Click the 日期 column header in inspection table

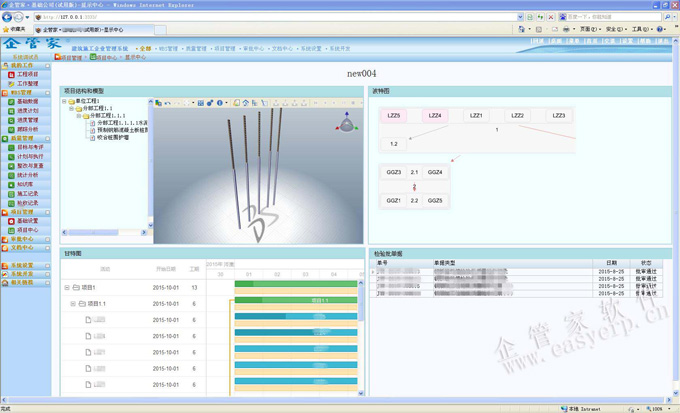pos(610,264)
